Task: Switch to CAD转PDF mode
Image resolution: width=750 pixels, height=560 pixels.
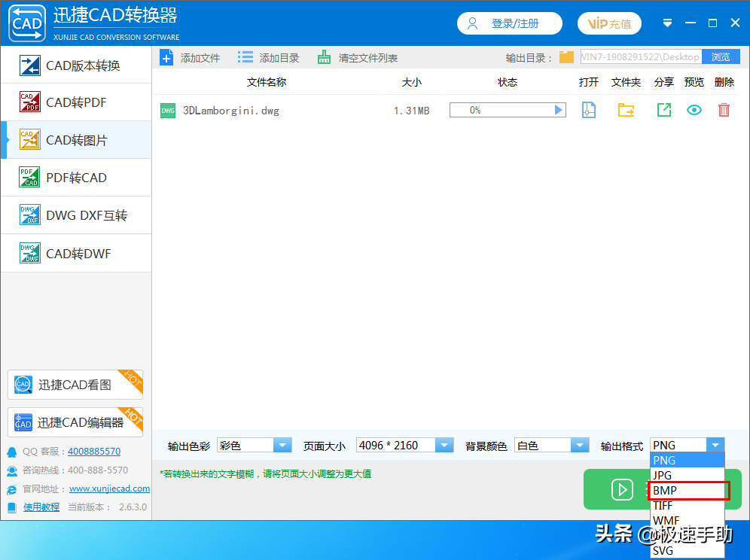Action: 77,102
